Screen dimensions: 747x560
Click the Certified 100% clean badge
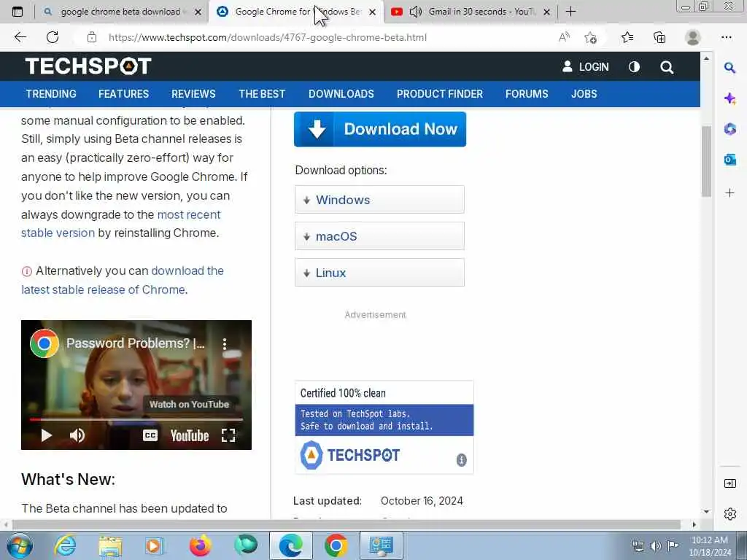384,427
